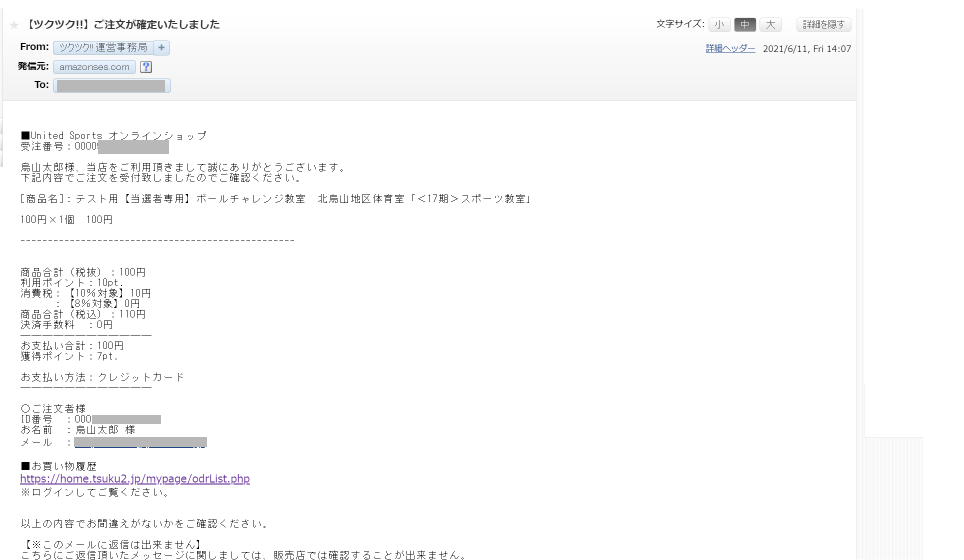Screen dimensions: 964x560
Task: Click the 文字サイズ: label
Action: (680, 24)
